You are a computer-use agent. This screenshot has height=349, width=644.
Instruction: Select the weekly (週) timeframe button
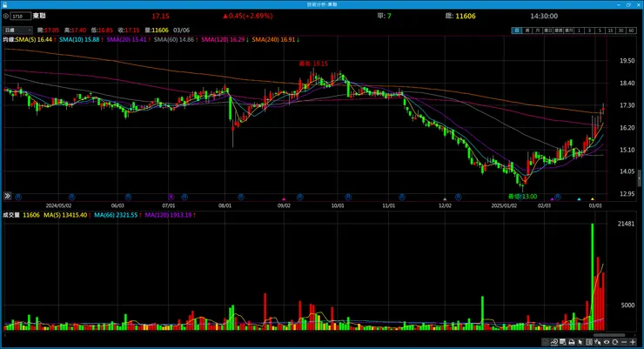[527, 30]
